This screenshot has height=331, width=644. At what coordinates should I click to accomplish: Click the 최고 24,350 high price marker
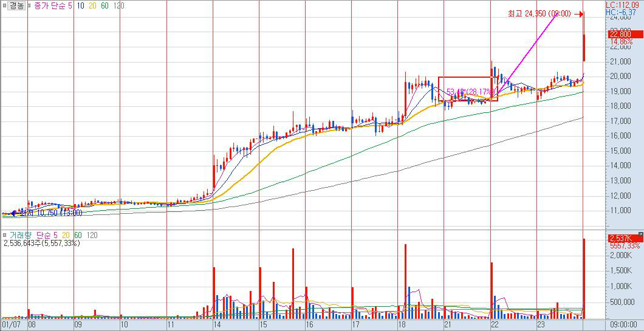coord(538,13)
